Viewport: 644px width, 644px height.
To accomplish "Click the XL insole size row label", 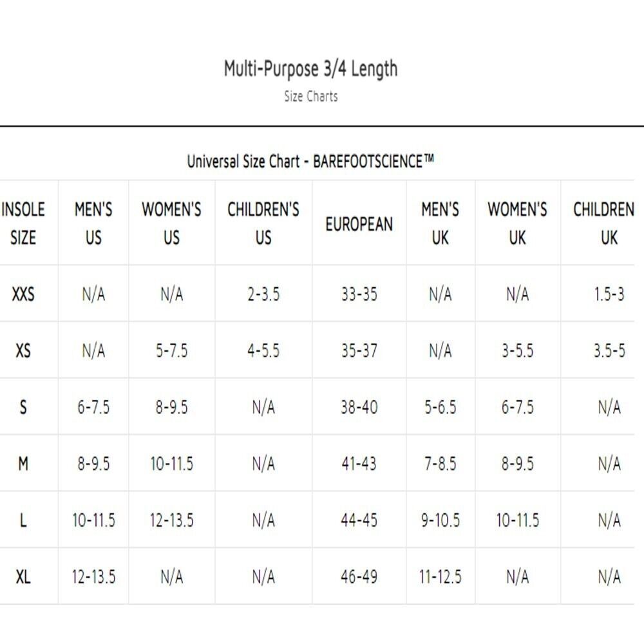I will pos(23,577).
